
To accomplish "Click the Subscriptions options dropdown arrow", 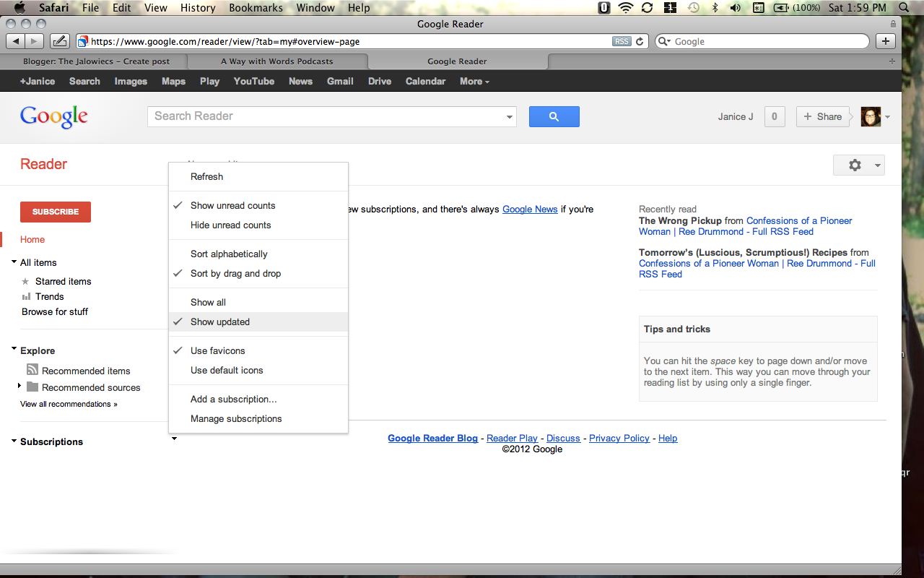I will click(x=174, y=439).
